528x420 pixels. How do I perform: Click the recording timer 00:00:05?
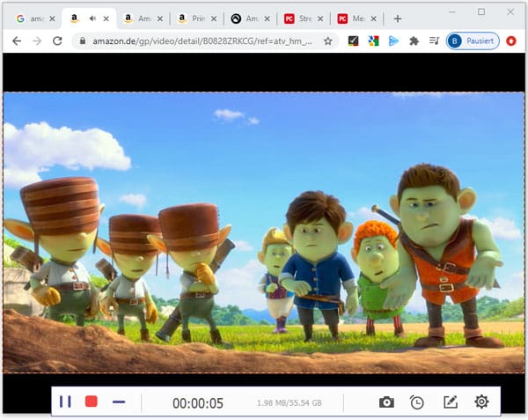pyautogui.click(x=198, y=403)
